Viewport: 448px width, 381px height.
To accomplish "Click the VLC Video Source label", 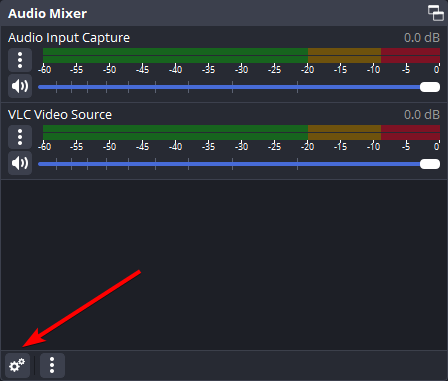I will click(x=60, y=115).
